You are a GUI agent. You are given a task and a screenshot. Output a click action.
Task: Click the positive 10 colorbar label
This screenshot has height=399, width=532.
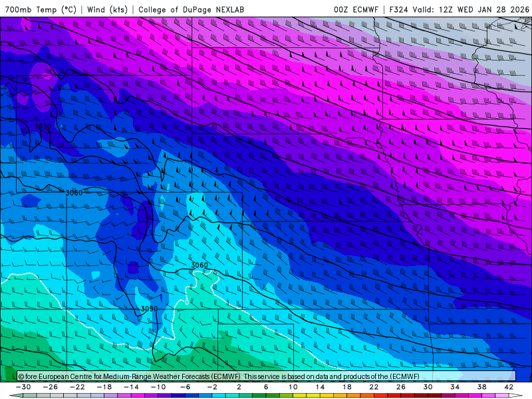(293, 387)
